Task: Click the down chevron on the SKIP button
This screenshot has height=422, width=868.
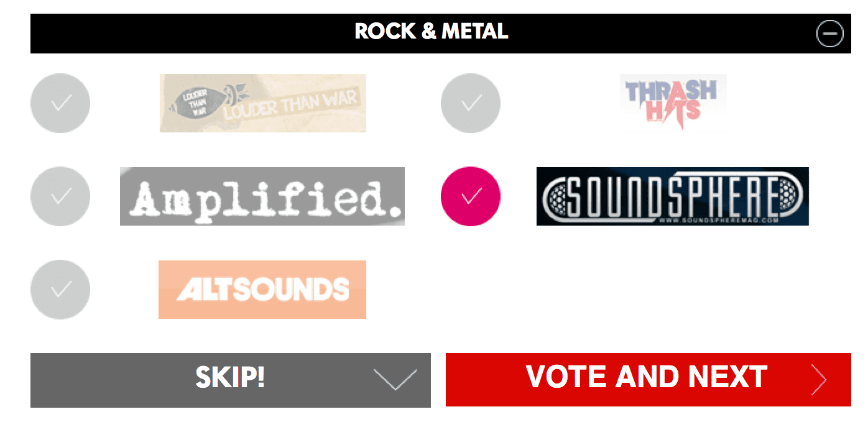Action: (x=396, y=380)
